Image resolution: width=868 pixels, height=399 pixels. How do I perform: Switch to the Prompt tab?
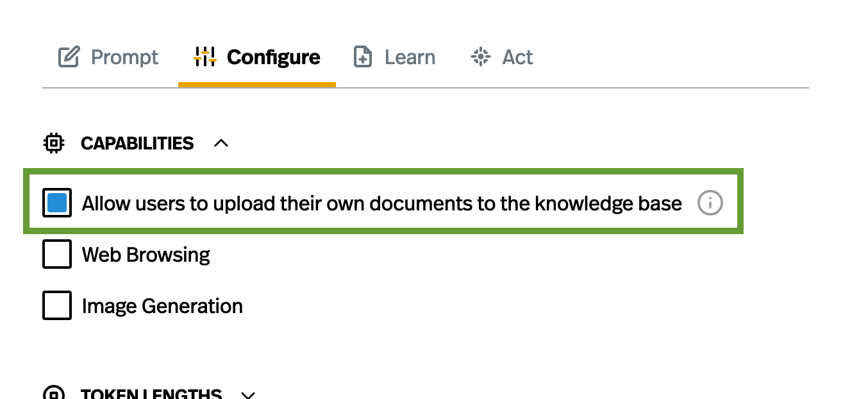124,57
